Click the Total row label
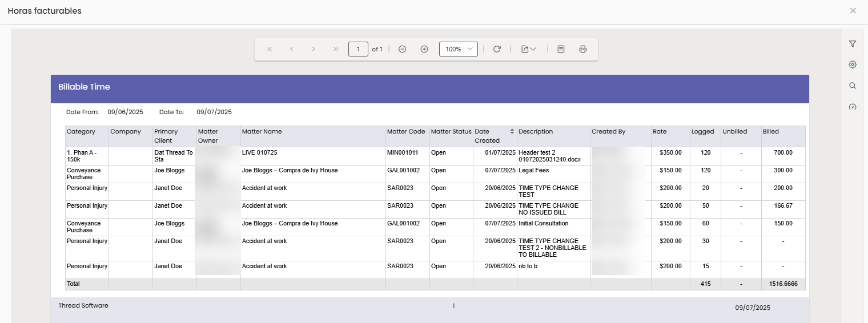The width and height of the screenshot is (868, 323). point(73,284)
